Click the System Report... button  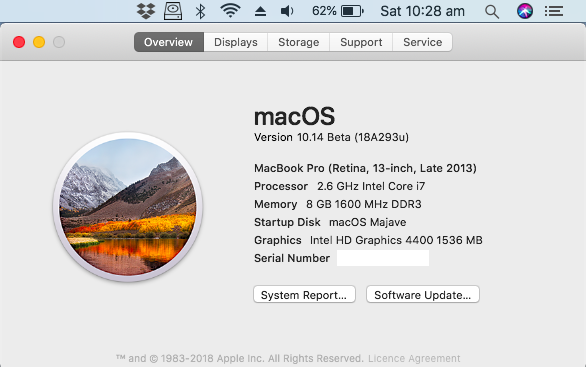click(304, 294)
